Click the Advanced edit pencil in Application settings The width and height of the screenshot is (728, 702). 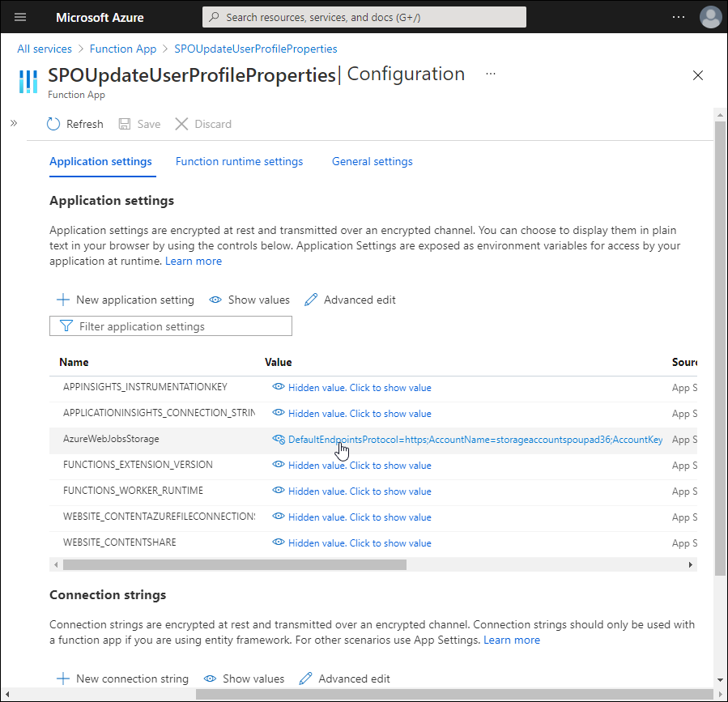[311, 300]
